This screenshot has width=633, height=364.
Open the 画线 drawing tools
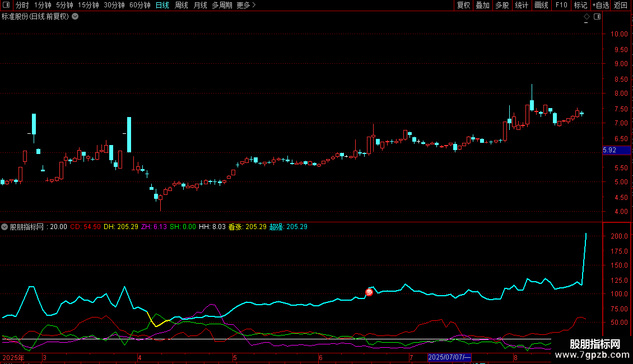[541, 5]
